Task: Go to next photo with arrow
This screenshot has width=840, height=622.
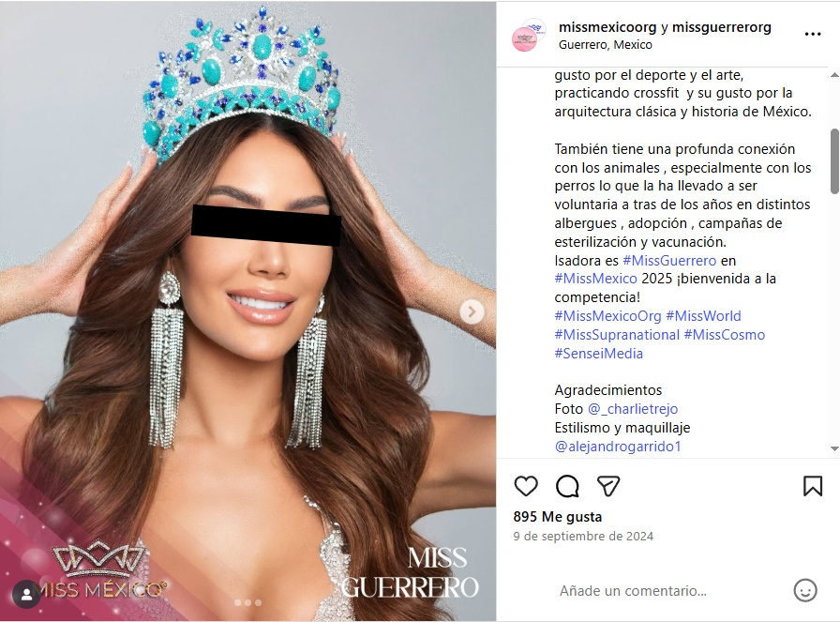Action: coord(472,311)
